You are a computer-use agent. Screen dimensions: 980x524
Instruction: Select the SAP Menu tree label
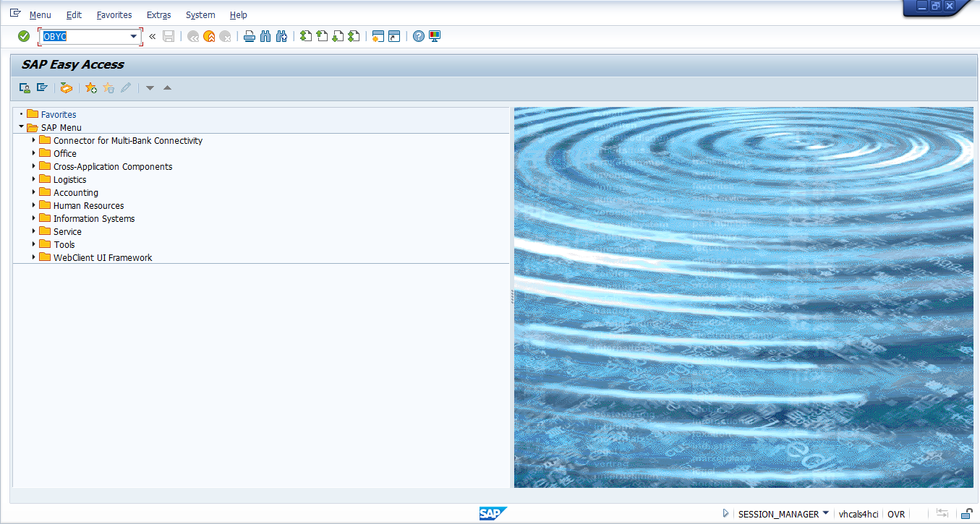coord(61,127)
